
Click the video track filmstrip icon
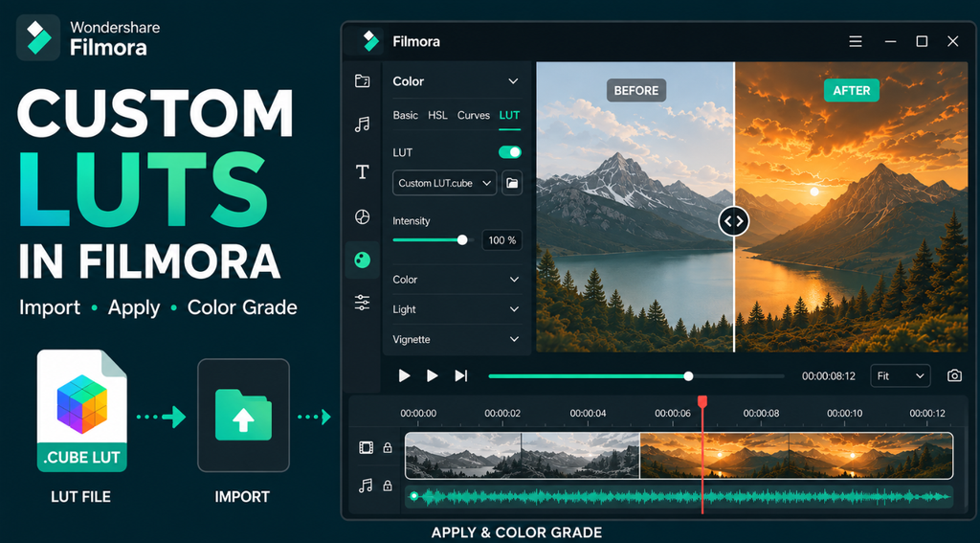(366, 447)
